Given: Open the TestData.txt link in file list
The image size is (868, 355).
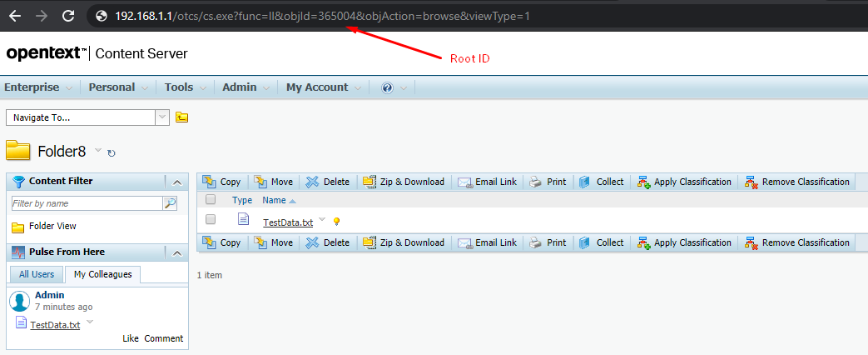Looking at the screenshot, I should point(288,222).
